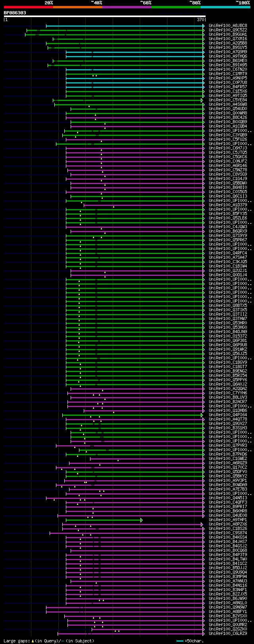Click hit label UniRef100_Q2GZK0
254x644 pixels.
click(228, 629)
